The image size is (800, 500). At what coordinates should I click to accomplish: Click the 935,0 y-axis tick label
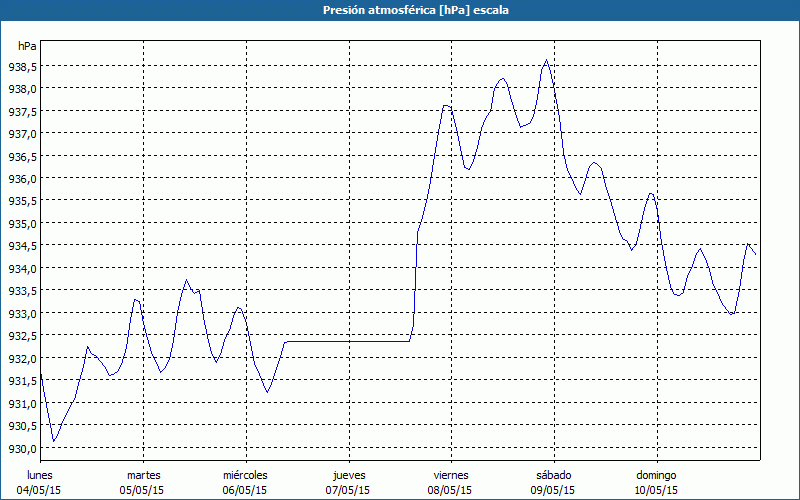(22, 223)
